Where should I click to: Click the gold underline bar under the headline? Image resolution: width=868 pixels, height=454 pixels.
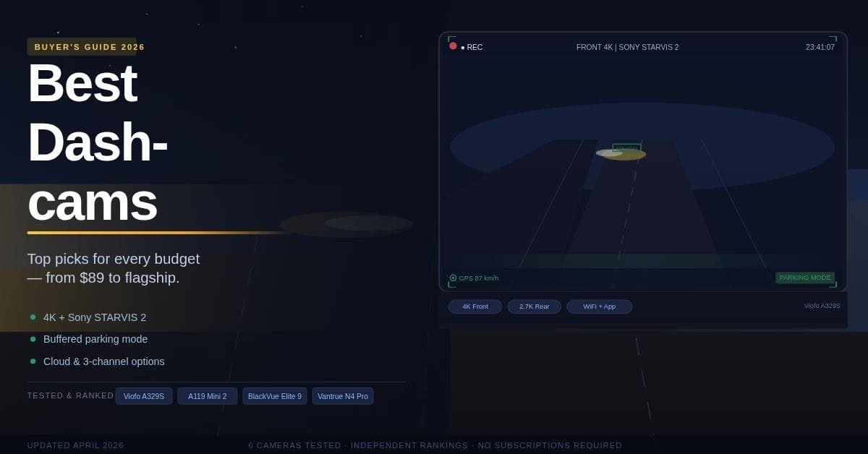(159, 233)
